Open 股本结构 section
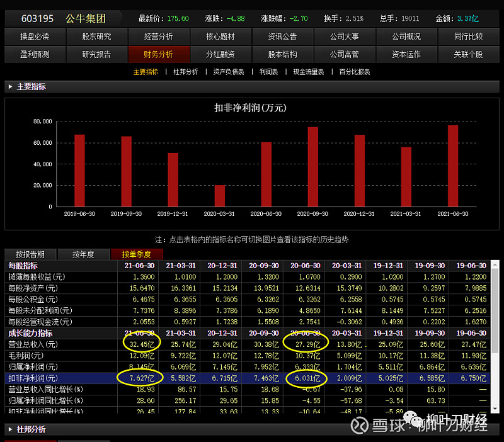The height and width of the screenshot is (442, 504). point(282,55)
